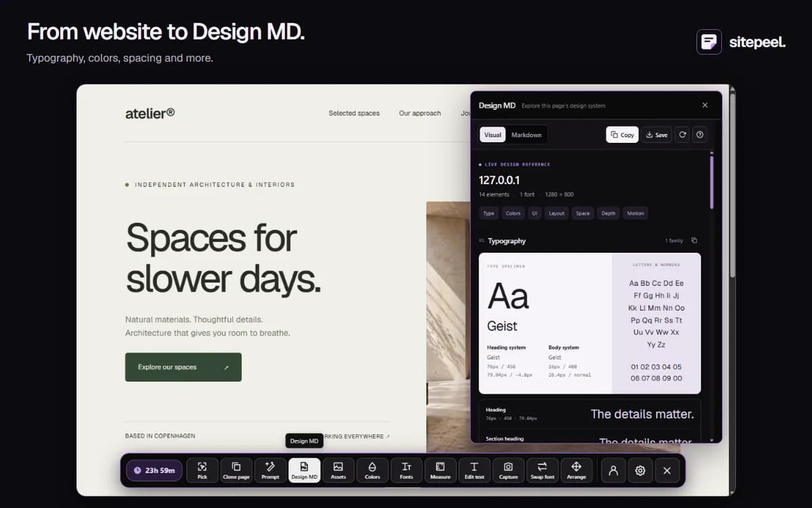Viewport: 812px width, 508px height.
Task: Click the atelier logo
Action: tap(150, 113)
